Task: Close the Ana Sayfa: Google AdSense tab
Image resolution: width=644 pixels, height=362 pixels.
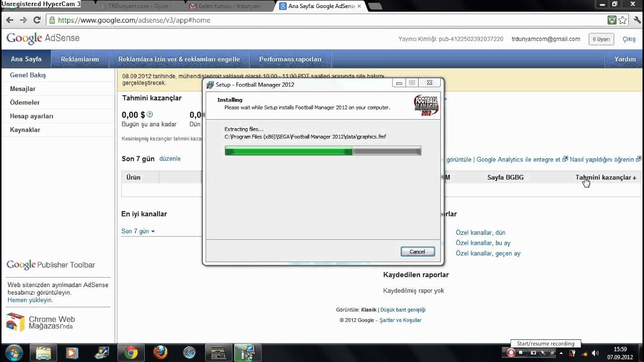Action: coord(359,7)
